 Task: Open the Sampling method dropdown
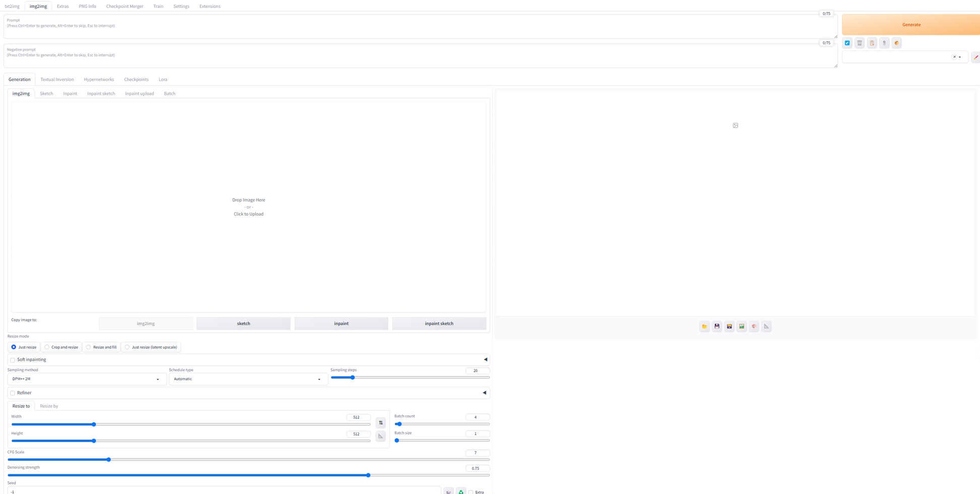[86, 379]
